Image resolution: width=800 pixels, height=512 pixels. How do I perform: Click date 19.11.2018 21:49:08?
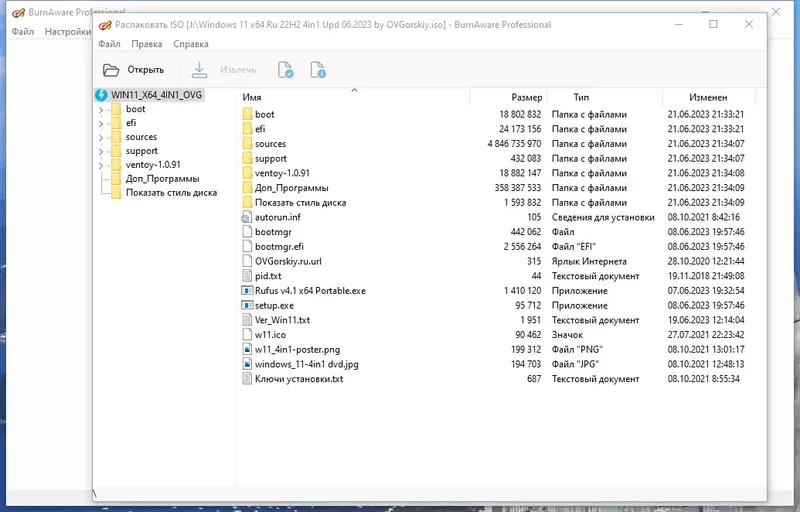coord(706,276)
